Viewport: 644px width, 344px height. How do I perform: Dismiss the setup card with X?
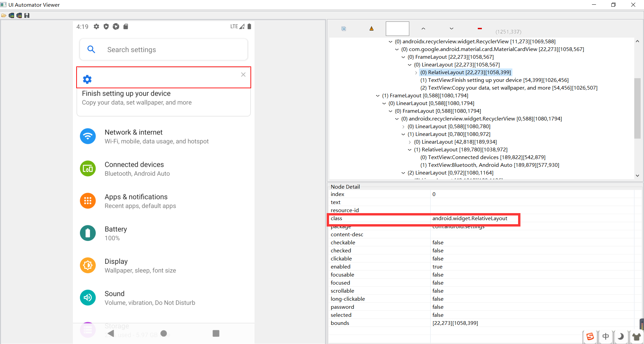[x=243, y=75]
